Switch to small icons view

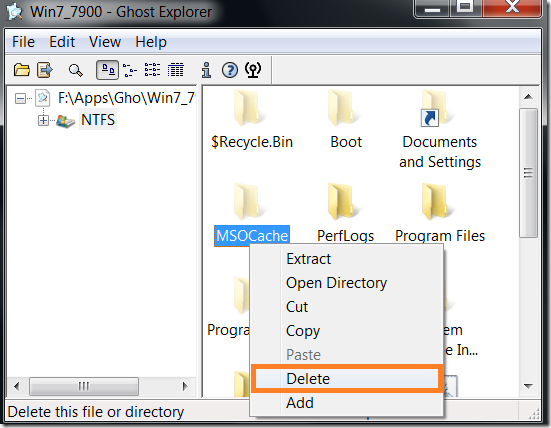point(130,70)
